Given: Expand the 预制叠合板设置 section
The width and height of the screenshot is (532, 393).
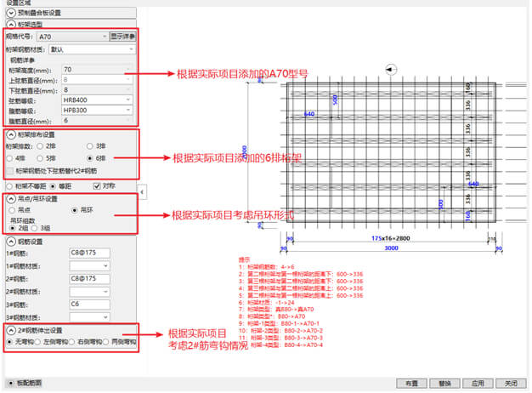Looking at the screenshot, I should click(11, 13).
